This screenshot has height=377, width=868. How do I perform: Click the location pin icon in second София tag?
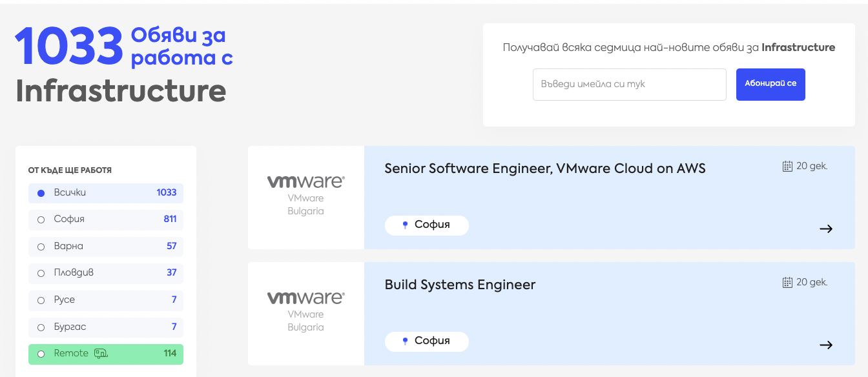[x=405, y=341]
